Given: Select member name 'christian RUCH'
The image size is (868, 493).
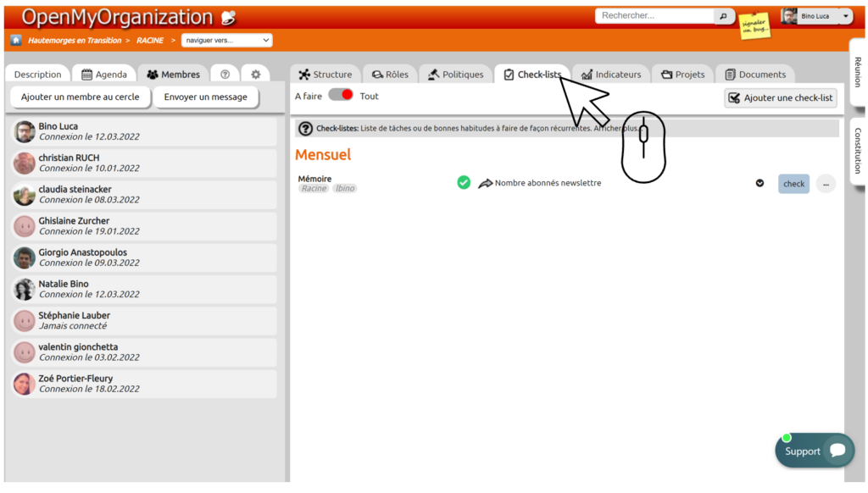Looking at the screenshot, I should [x=70, y=158].
